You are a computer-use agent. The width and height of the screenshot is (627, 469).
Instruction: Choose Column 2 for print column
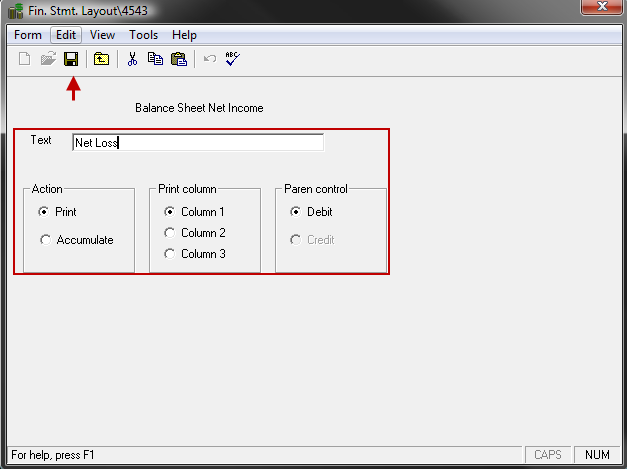pyautogui.click(x=170, y=233)
